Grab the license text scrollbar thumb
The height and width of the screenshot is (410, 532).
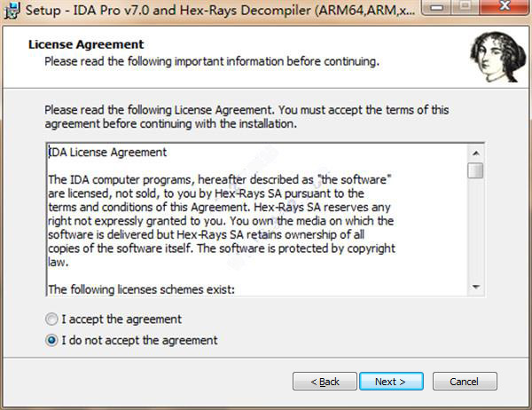coord(476,170)
